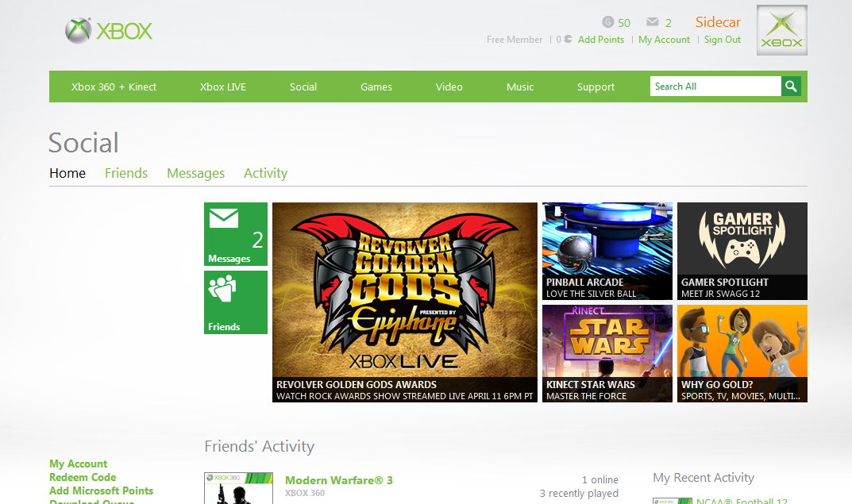Click My Account link in header
852x504 pixels.
tap(664, 40)
